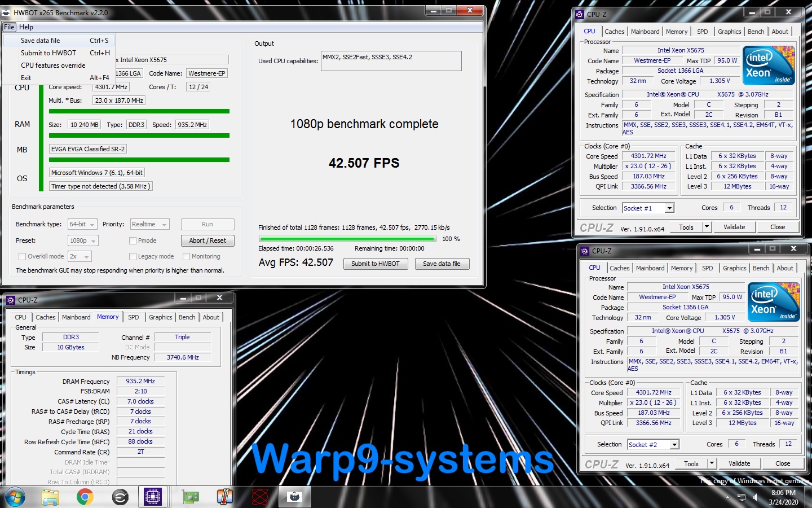Open the EVGA E-LEET taskbar icon
812x508 pixels.
[120, 497]
